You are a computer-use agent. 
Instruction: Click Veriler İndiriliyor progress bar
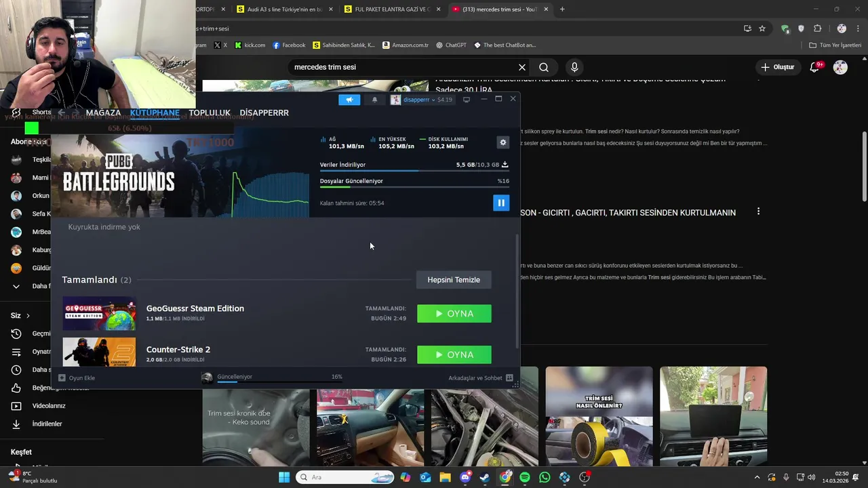[x=414, y=171]
